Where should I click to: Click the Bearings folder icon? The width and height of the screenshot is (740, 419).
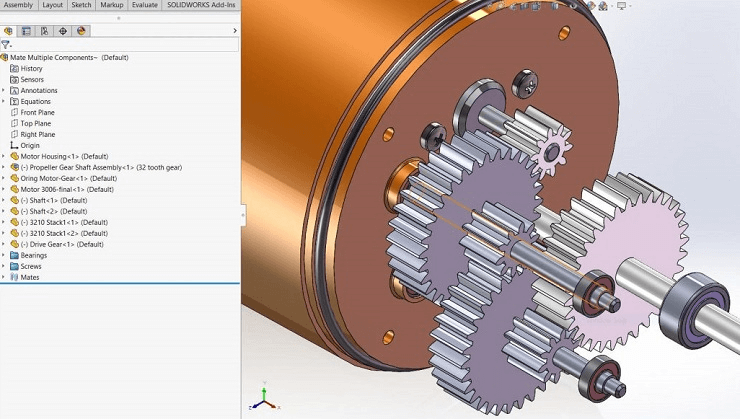[15, 255]
